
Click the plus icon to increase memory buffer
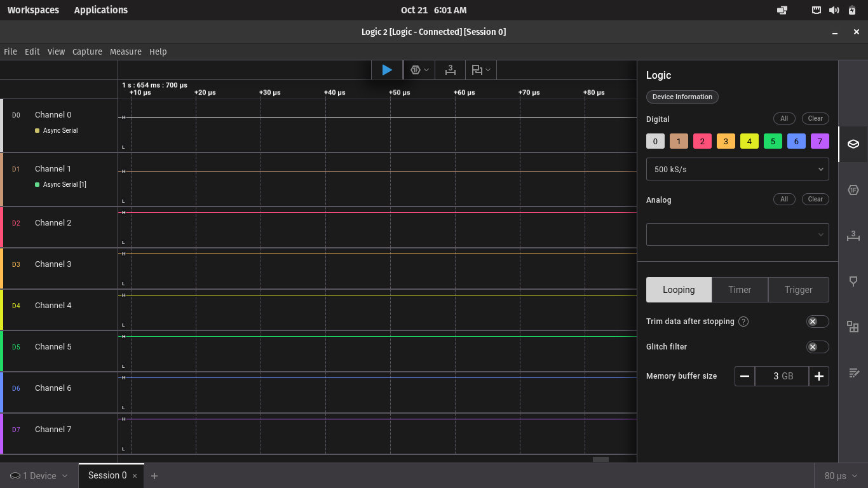(x=818, y=376)
